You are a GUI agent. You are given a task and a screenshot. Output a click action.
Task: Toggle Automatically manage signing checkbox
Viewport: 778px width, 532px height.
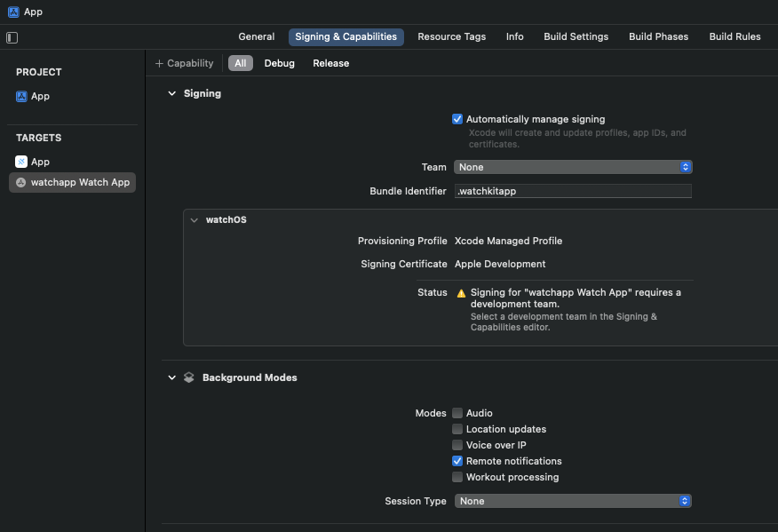click(x=457, y=119)
